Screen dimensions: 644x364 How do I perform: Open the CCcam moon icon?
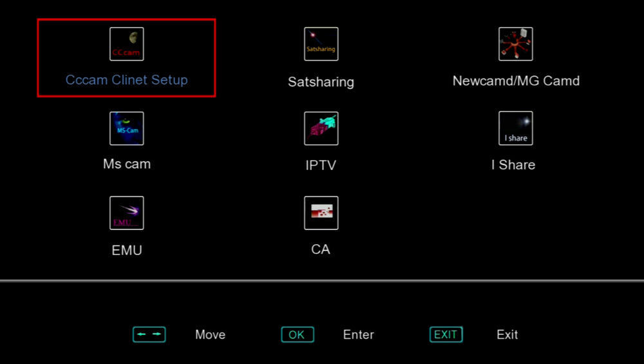tap(126, 44)
